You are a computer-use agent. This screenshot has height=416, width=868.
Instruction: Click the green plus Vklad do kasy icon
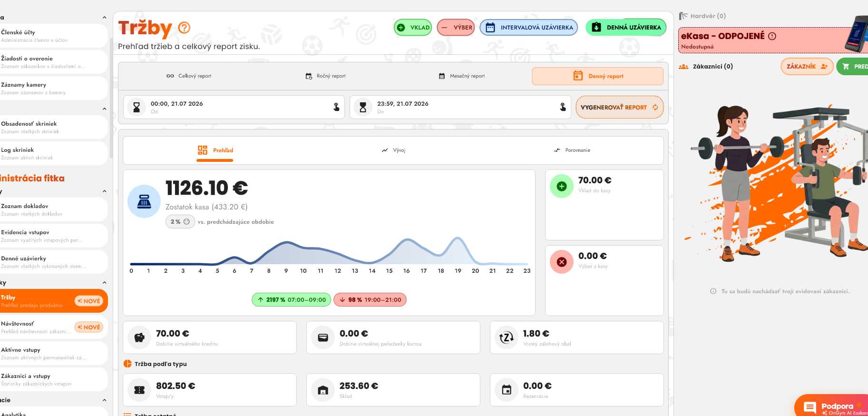[x=562, y=186]
